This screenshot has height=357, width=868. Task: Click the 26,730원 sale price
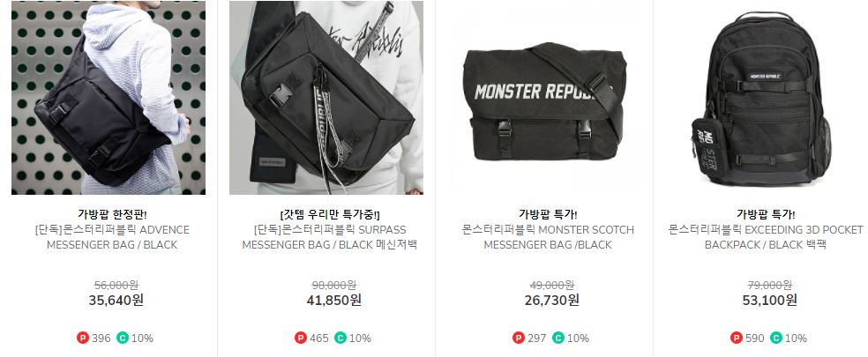click(552, 300)
